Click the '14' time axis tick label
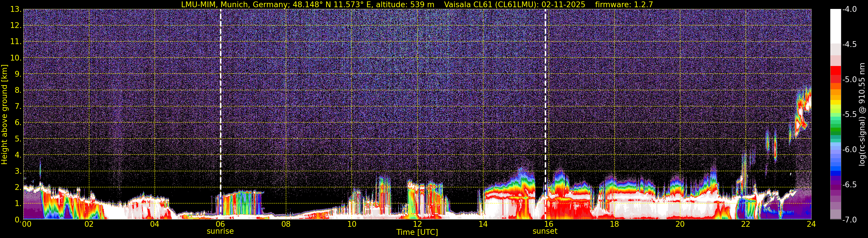The height and width of the screenshot is (238, 868). pos(483,224)
